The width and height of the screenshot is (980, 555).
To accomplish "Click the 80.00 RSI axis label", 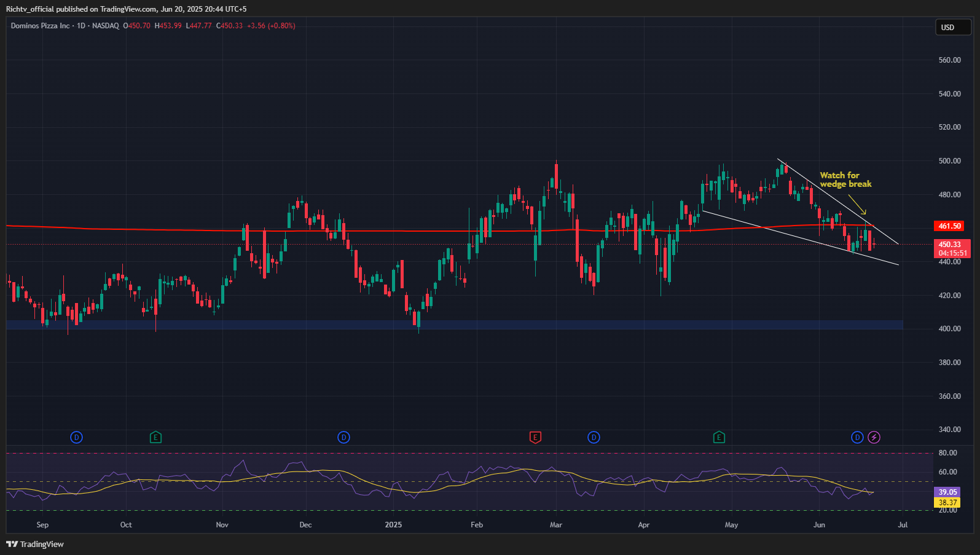I will [x=948, y=453].
